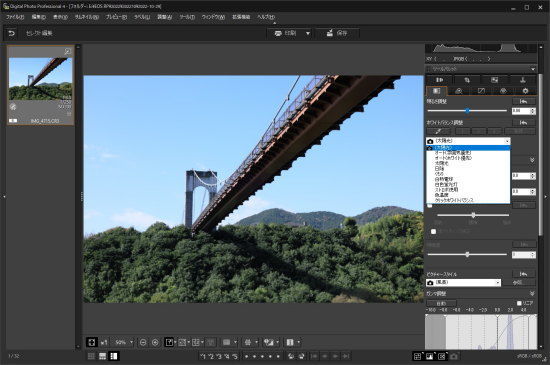Rotate the image left with the rotate icon
The width and height of the screenshot is (550, 365).
coord(291,356)
